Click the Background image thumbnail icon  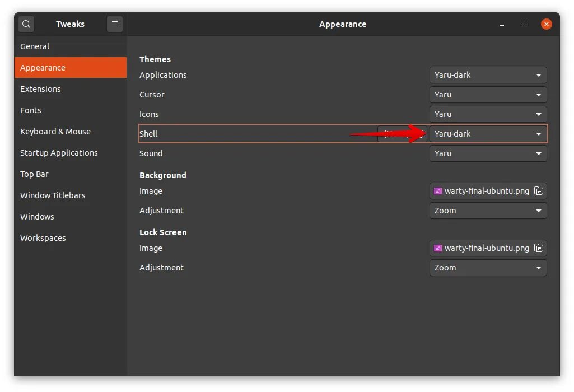[x=438, y=191]
